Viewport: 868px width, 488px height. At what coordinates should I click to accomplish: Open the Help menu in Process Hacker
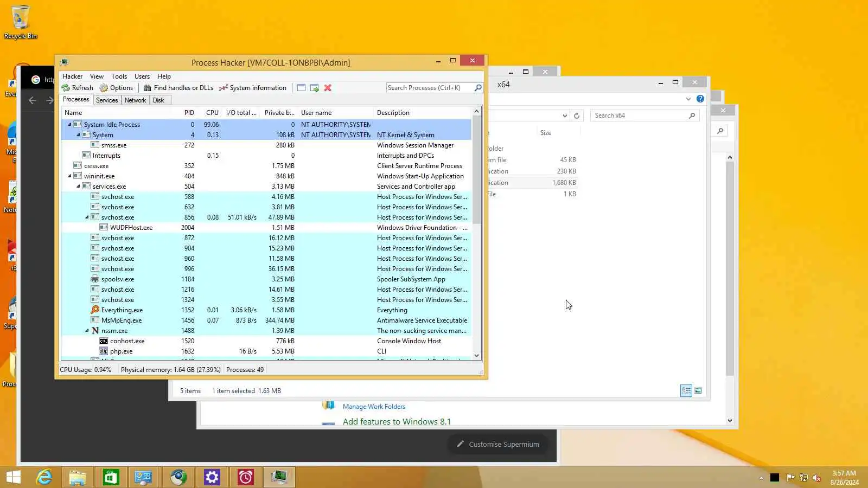click(x=164, y=76)
